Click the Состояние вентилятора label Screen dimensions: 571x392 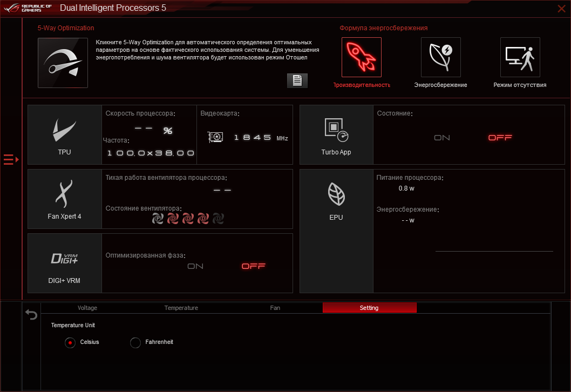[144, 208]
